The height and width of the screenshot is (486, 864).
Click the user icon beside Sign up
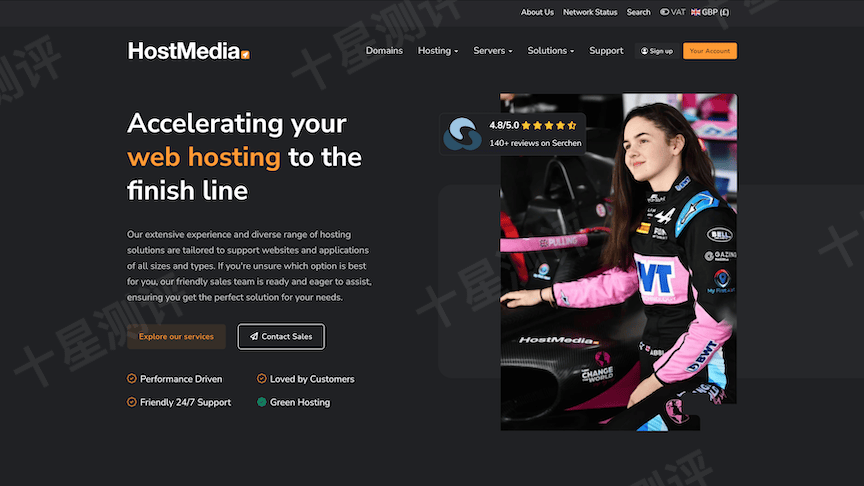645,51
